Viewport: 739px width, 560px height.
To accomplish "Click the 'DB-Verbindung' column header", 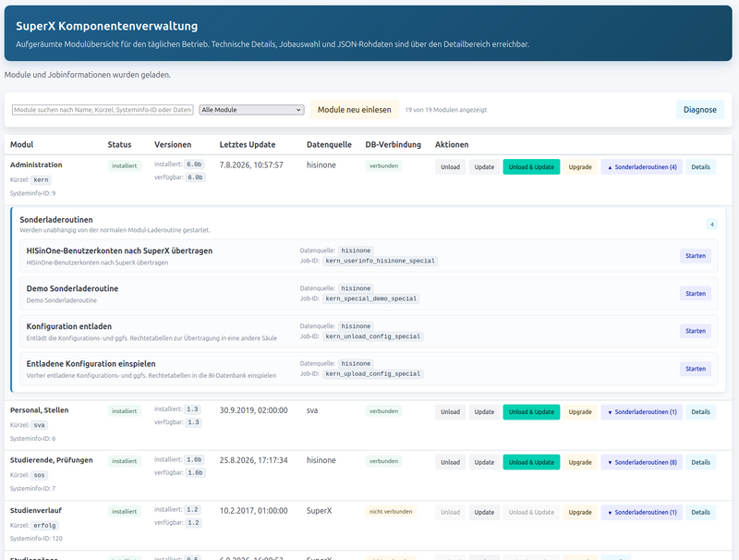I will click(394, 145).
